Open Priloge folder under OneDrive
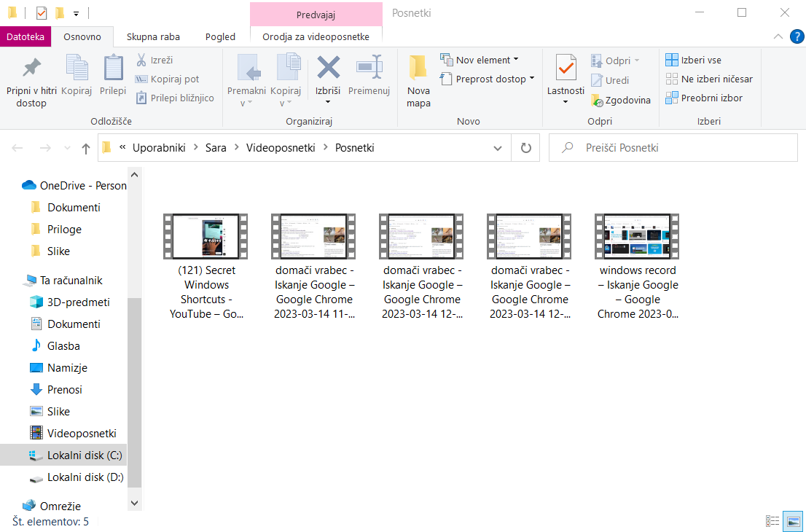806x532 pixels. click(56, 230)
